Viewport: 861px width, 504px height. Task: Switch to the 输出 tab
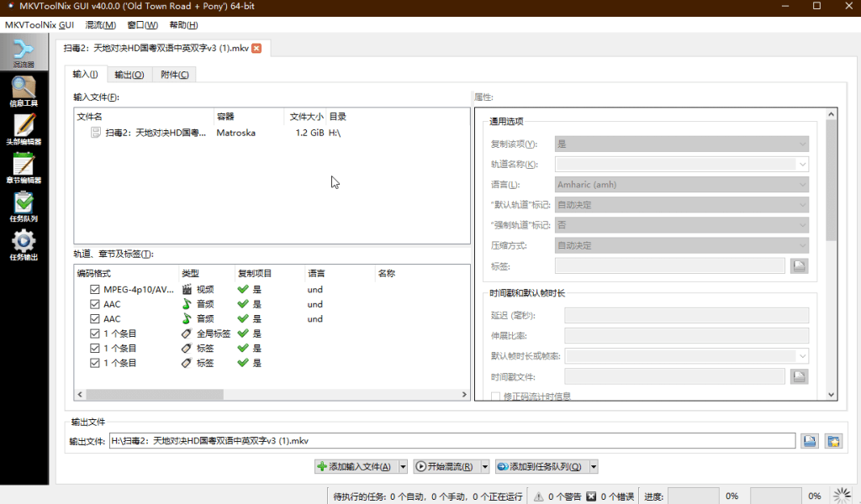coord(129,75)
